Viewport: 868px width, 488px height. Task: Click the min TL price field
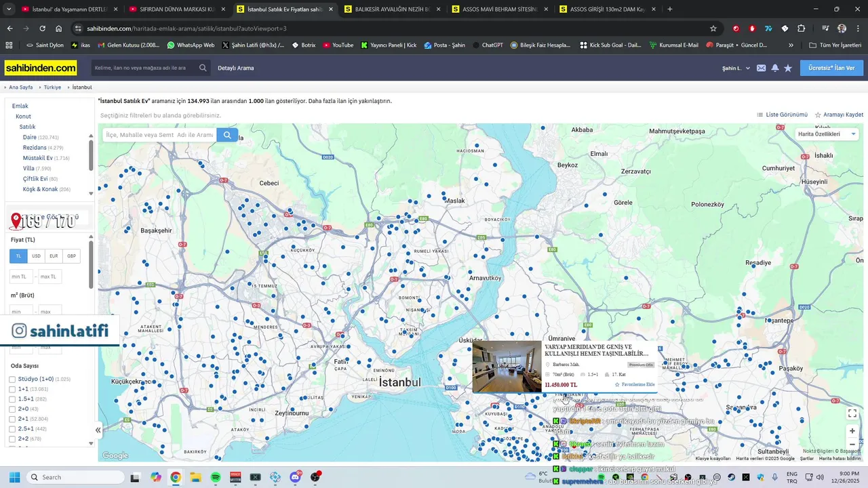[21, 277]
